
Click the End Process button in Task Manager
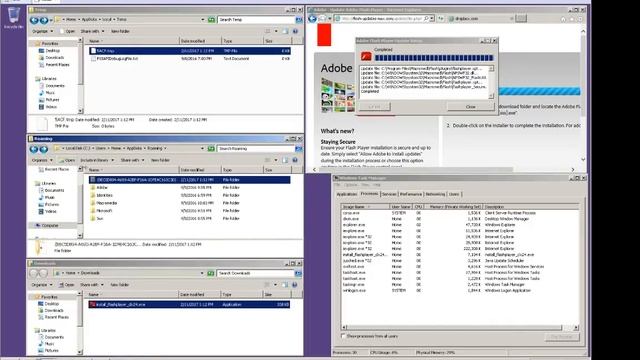562,337
